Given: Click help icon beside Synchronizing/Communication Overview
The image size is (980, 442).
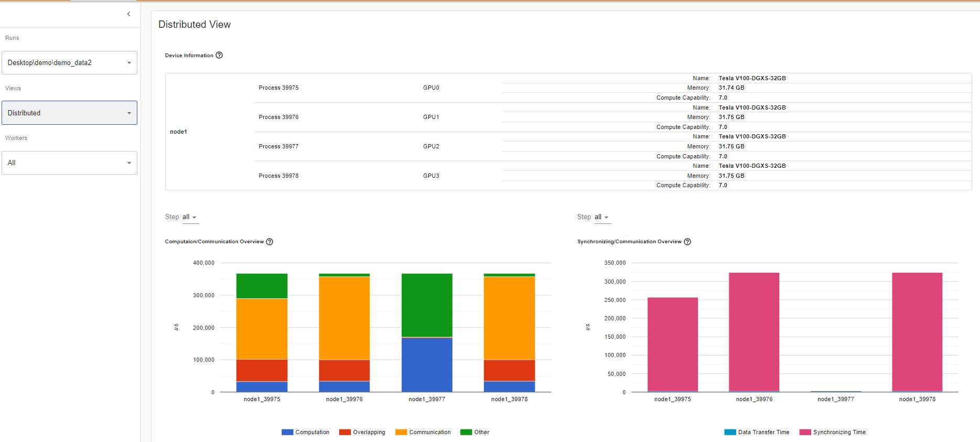Looking at the screenshot, I should [687, 242].
